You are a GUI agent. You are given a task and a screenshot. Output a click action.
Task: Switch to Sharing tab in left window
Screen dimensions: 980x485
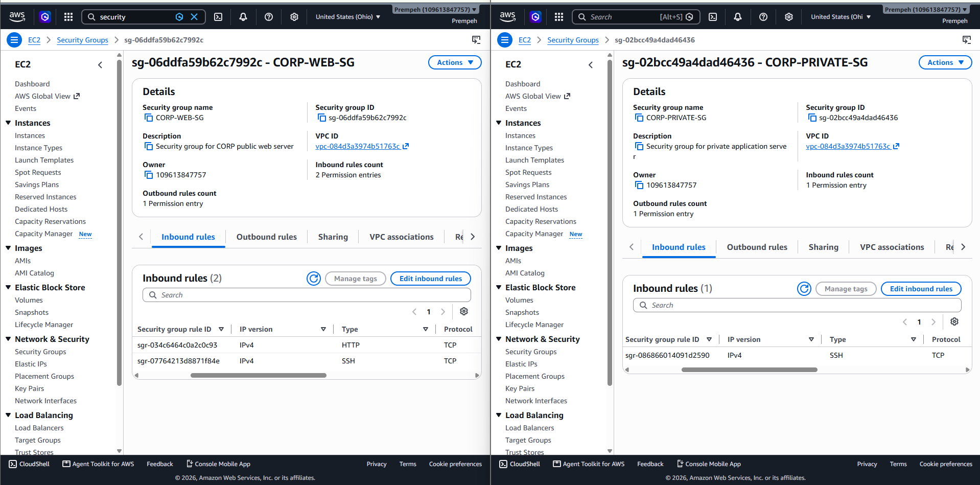tap(333, 237)
